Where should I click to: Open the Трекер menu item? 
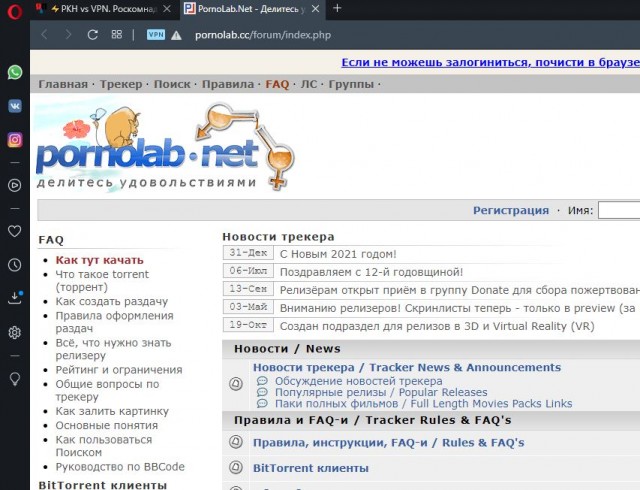coord(121,84)
